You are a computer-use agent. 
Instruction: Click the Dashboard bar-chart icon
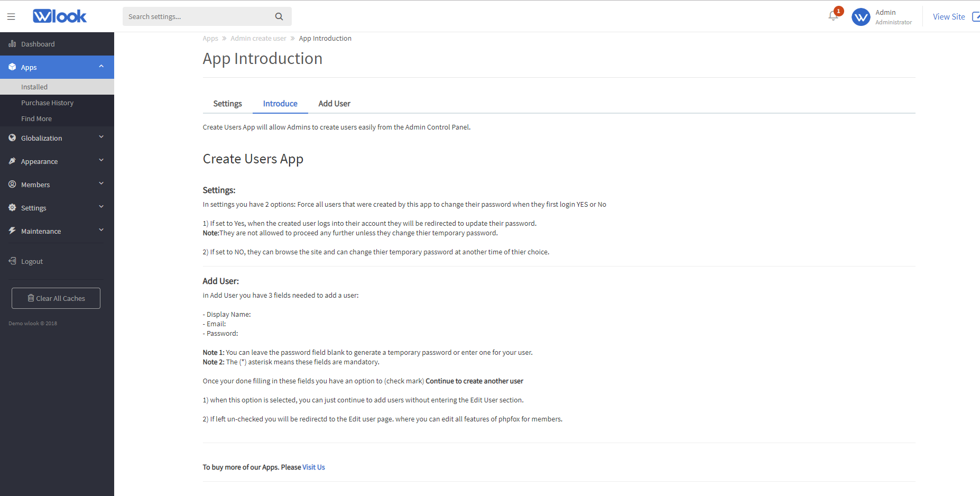coord(12,44)
